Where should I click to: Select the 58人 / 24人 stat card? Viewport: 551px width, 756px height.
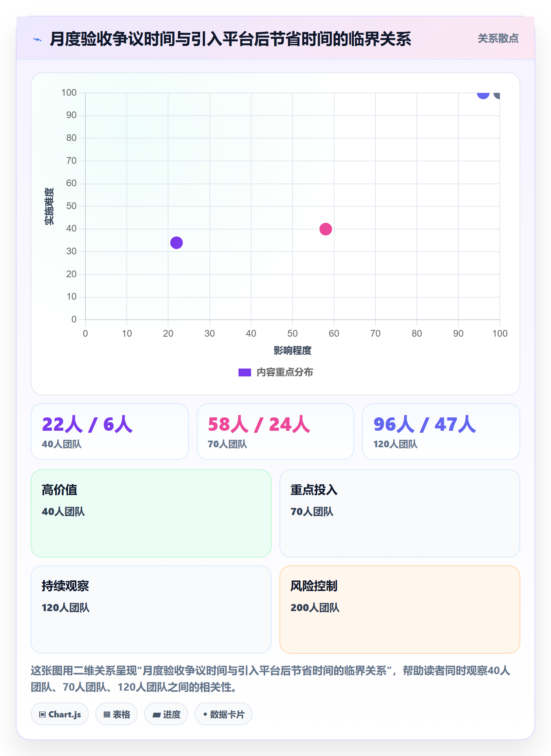(x=275, y=432)
